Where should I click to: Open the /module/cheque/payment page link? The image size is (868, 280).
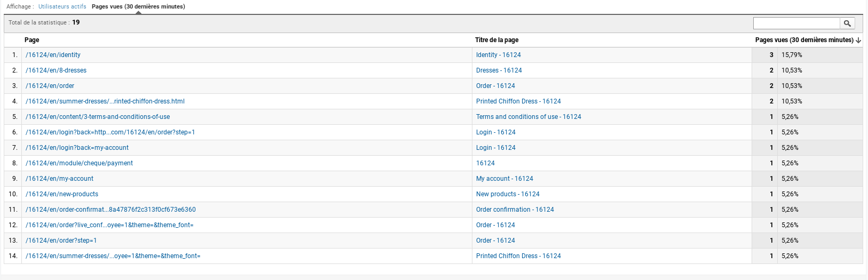(x=79, y=163)
